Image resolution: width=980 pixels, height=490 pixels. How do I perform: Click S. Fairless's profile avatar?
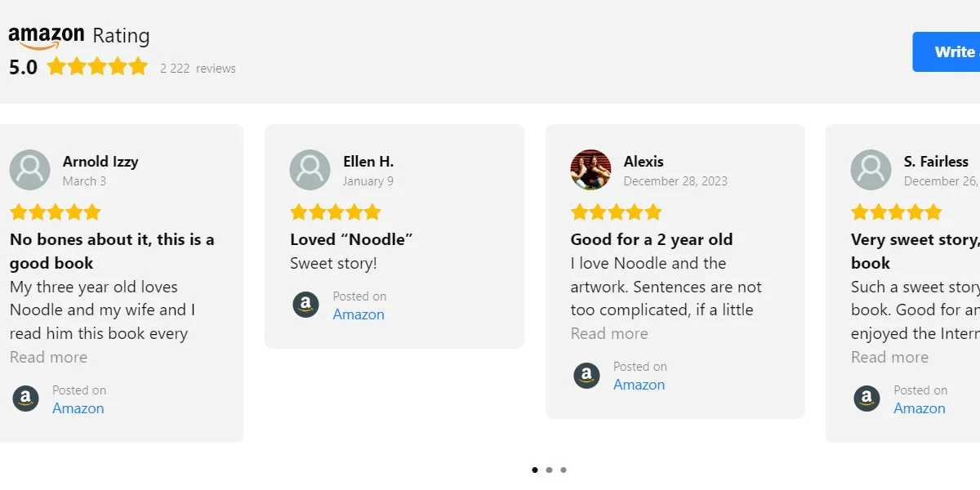(x=871, y=170)
